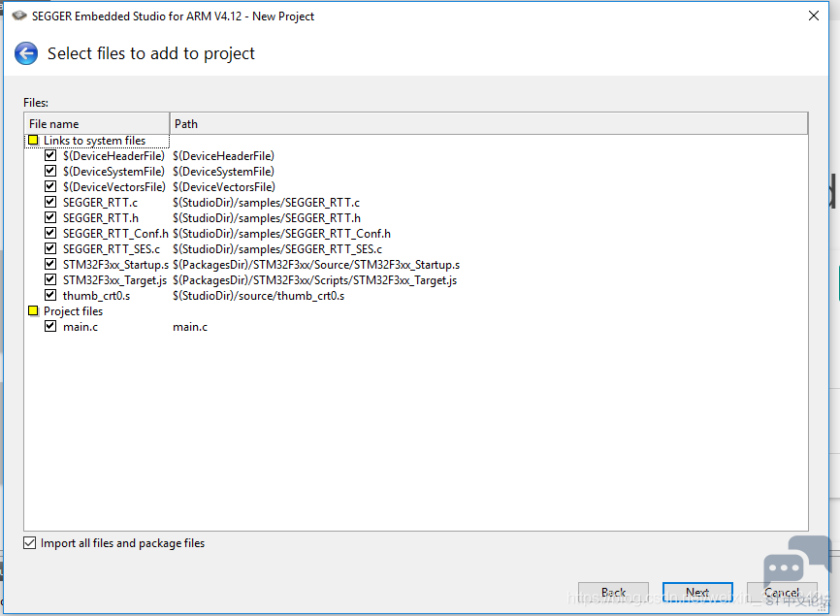Screen dimensions: 840x616
Task: Sort by the File name column header
Action: (x=97, y=124)
